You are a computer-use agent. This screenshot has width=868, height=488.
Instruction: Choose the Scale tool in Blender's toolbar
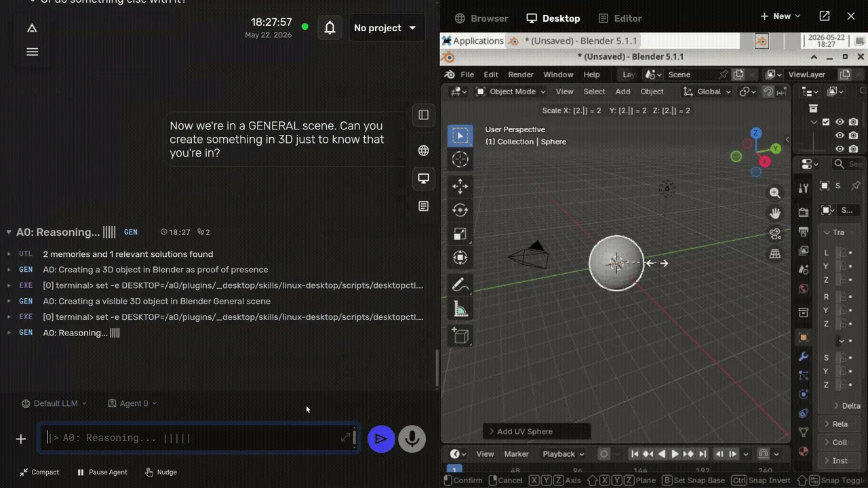coord(460,235)
